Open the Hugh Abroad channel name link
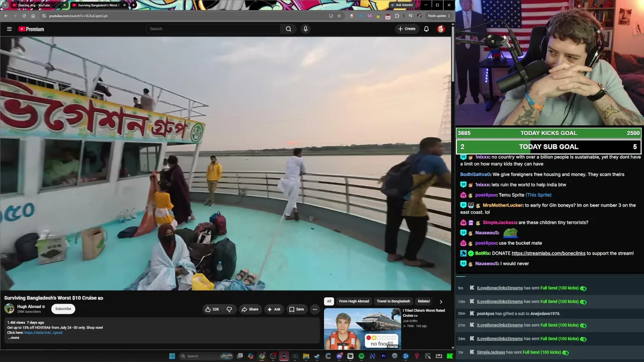 click(x=29, y=307)
